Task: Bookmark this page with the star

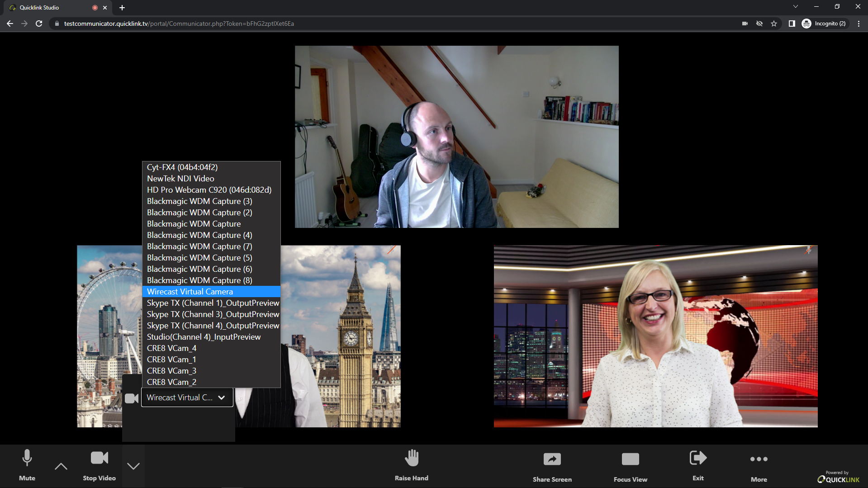Action: click(774, 24)
